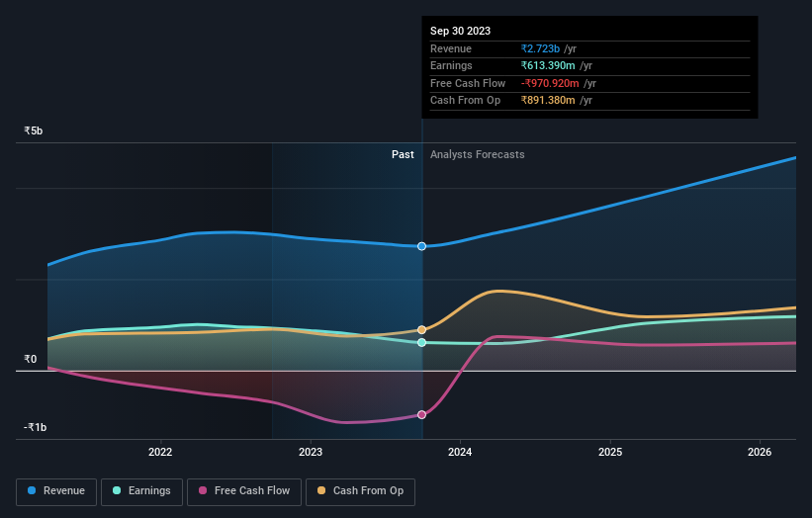Screen dimensions: 812x518
Task: Click the ₹891.380m cash from op value
Action: pos(548,101)
